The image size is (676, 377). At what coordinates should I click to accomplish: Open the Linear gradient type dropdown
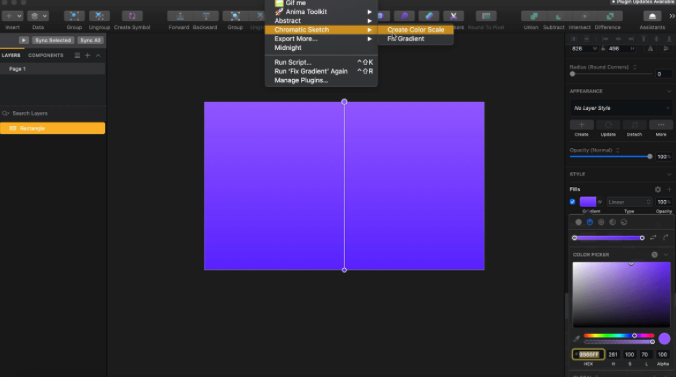click(629, 202)
